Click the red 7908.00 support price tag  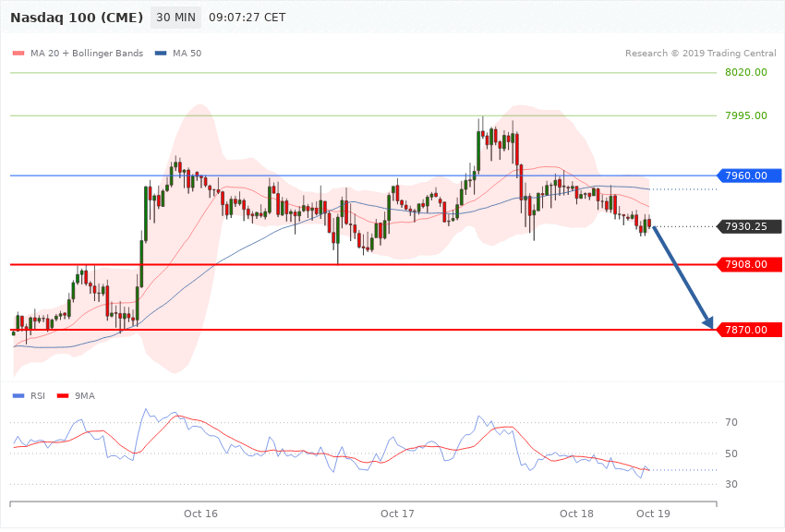click(750, 264)
